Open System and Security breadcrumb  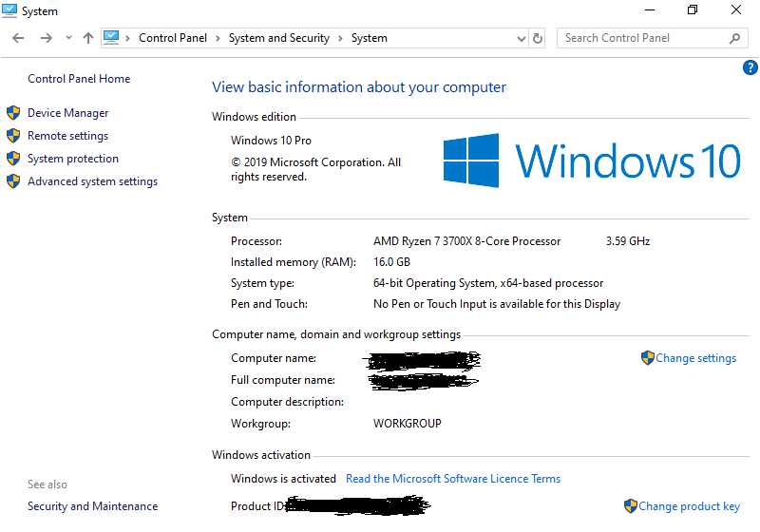[279, 38]
